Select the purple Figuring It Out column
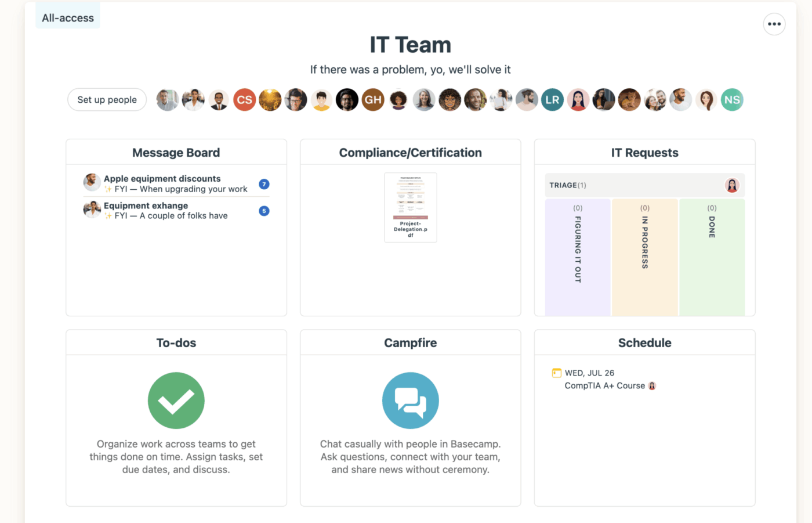Image resolution: width=812 pixels, height=523 pixels. [578, 257]
